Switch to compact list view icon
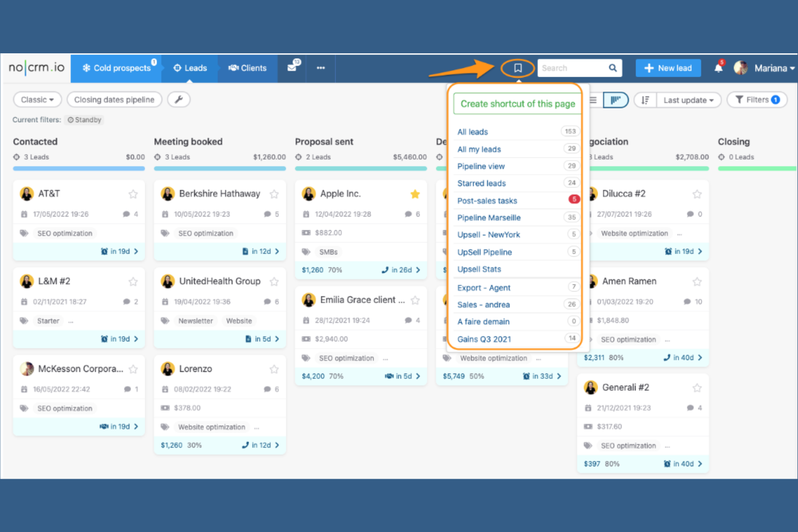Viewport: 798px width, 532px height. coord(593,100)
